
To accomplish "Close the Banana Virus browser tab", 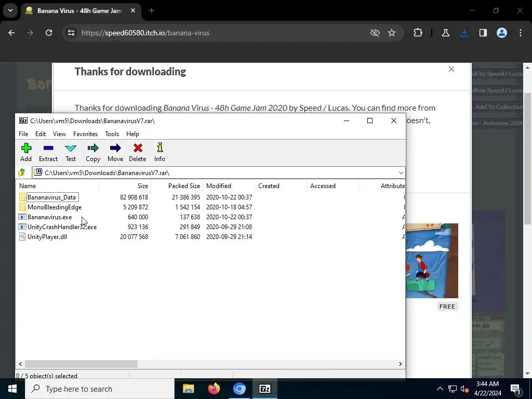I will pyautogui.click(x=133, y=10).
